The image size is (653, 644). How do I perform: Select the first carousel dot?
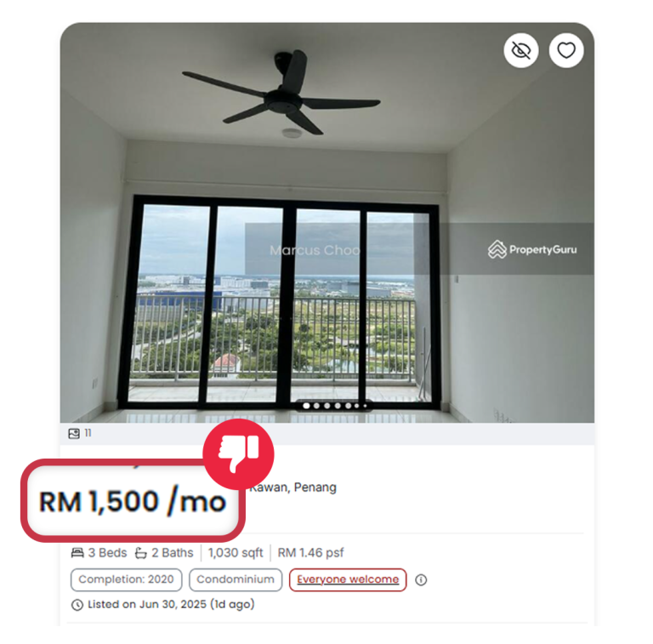pos(306,405)
